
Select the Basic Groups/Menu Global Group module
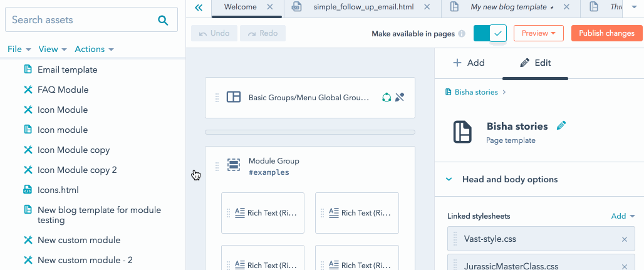(x=310, y=97)
